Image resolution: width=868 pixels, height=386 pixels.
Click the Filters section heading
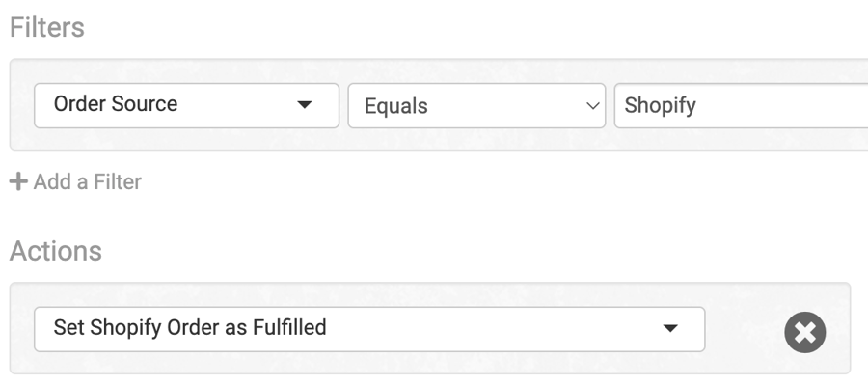(x=47, y=27)
